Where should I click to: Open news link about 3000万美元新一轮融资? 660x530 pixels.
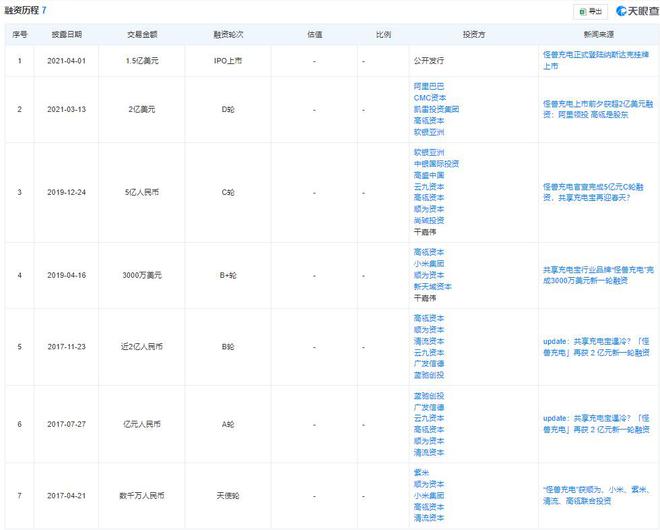point(598,275)
